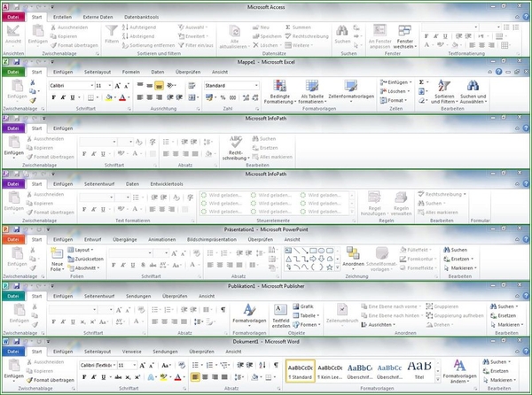The image size is (532, 395).
Task: Click Zeilenumbruch in Publisher
Action: [x=342, y=314]
